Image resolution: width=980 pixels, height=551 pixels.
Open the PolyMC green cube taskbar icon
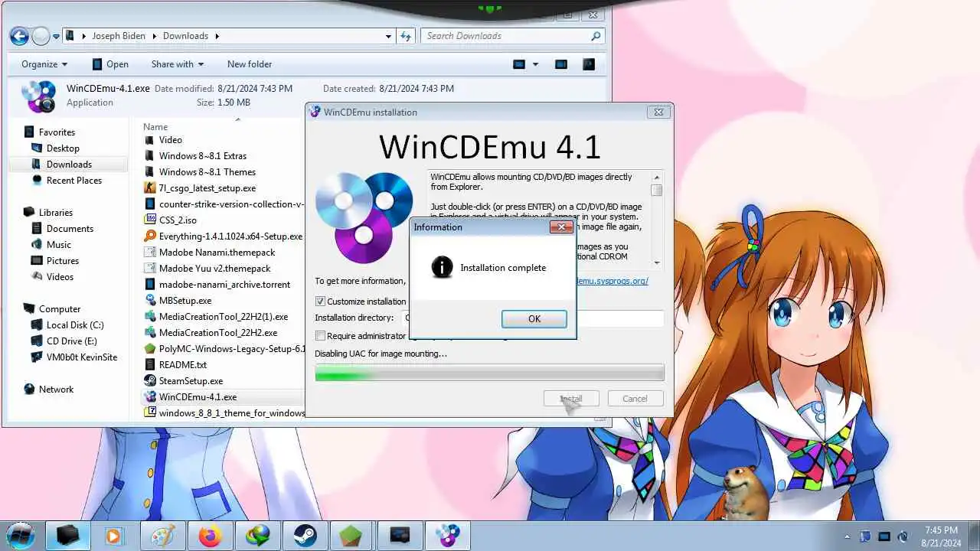tap(351, 536)
